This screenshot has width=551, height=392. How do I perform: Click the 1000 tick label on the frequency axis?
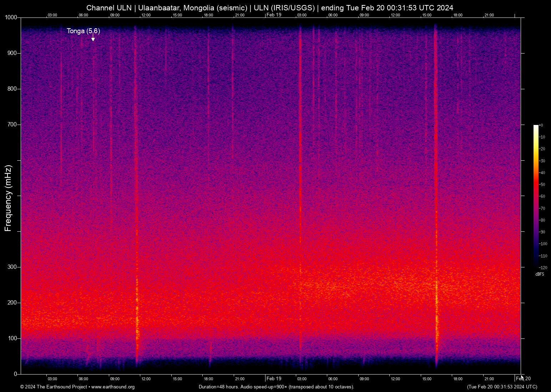point(11,17)
